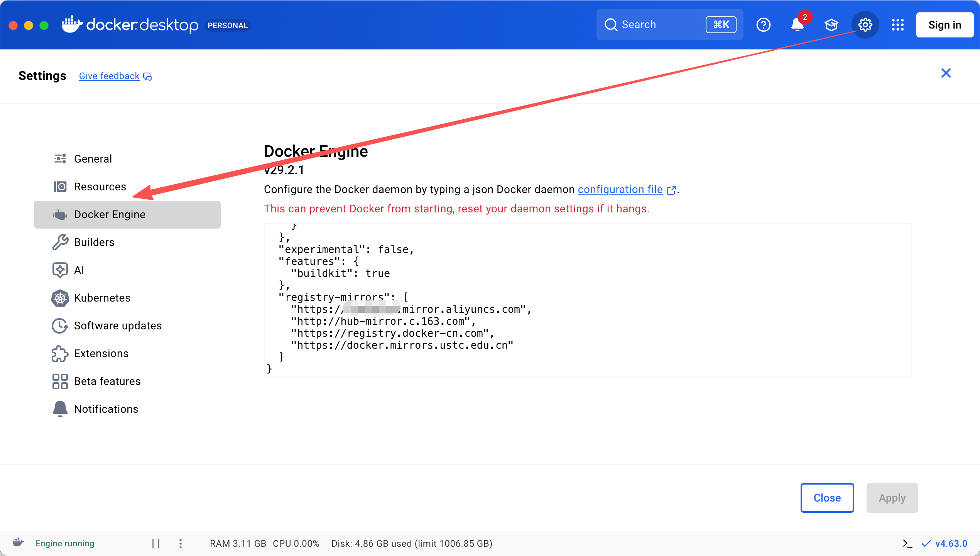Viewport: 980px width, 556px height.
Task: Click the "registry-mirrors" key line
Action: pos(343,297)
